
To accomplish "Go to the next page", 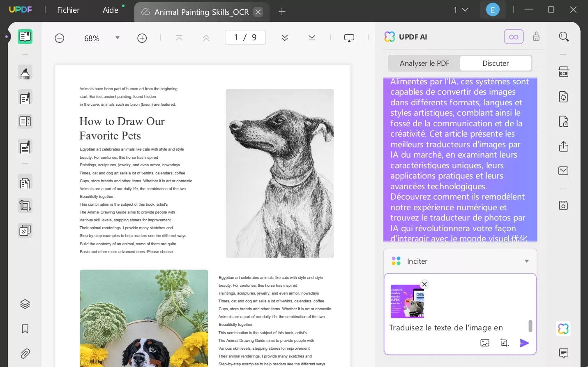I will click(285, 38).
